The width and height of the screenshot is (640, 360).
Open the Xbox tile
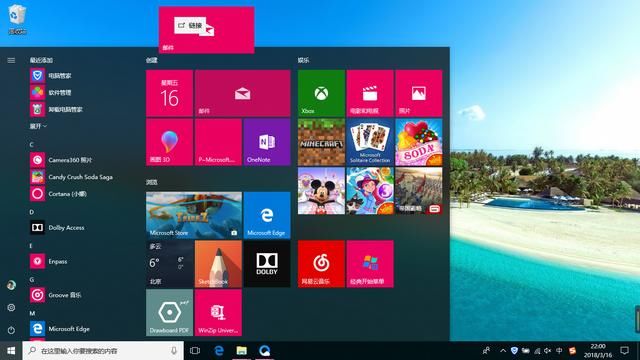[321, 93]
